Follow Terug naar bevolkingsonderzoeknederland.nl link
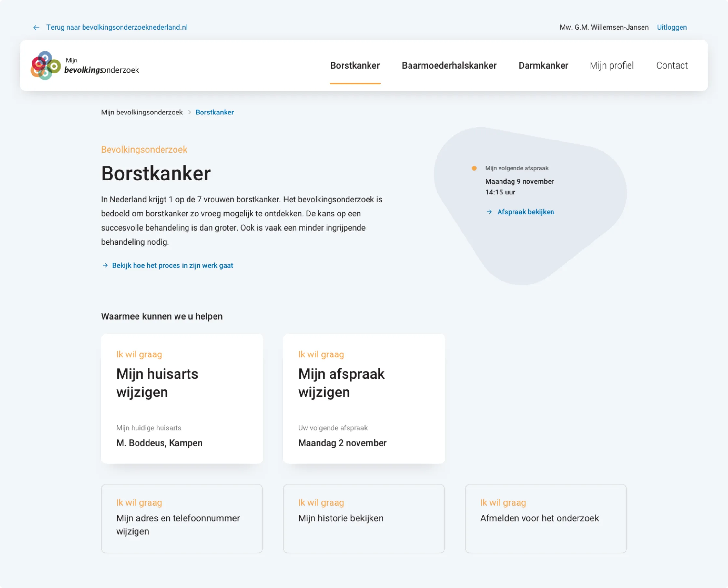 pos(117,27)
